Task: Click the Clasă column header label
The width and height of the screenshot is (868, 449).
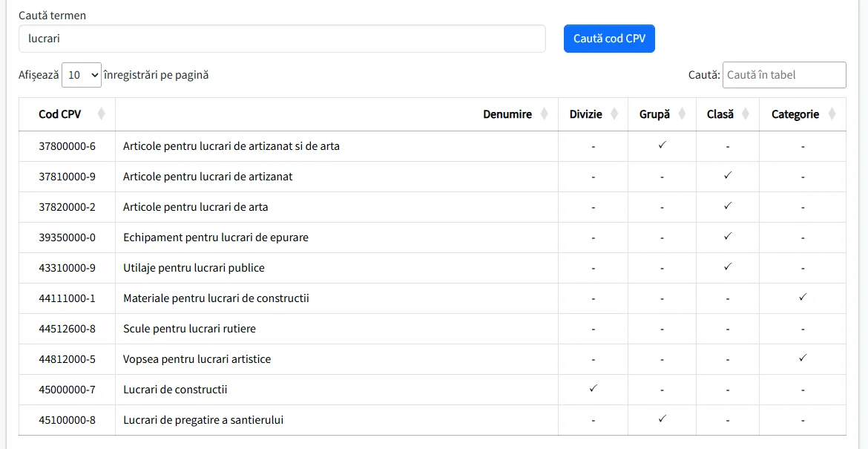Action: pyautogui.click(x=720, y=114)
